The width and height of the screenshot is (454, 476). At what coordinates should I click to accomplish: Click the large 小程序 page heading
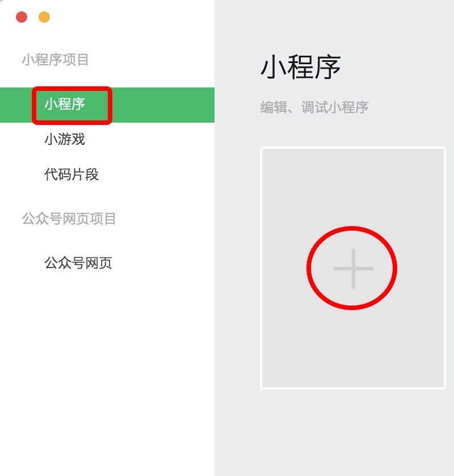(301, 68)
